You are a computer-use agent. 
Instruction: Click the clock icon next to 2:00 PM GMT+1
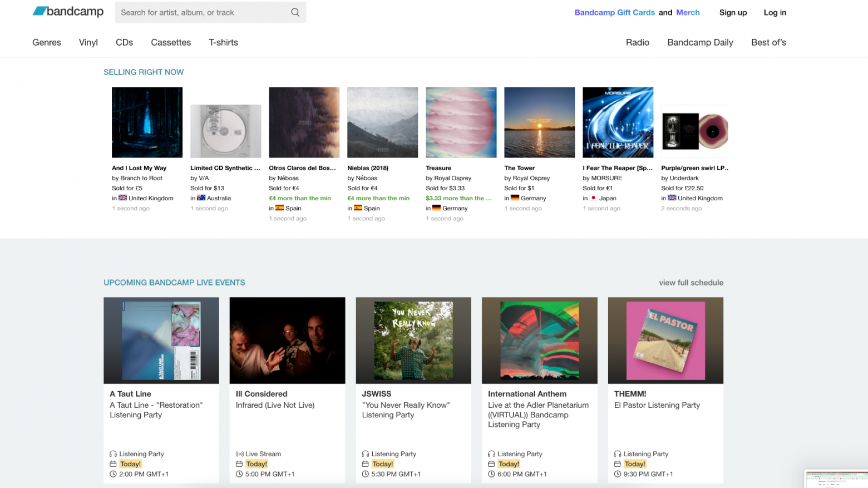click(x=114, y=474)
